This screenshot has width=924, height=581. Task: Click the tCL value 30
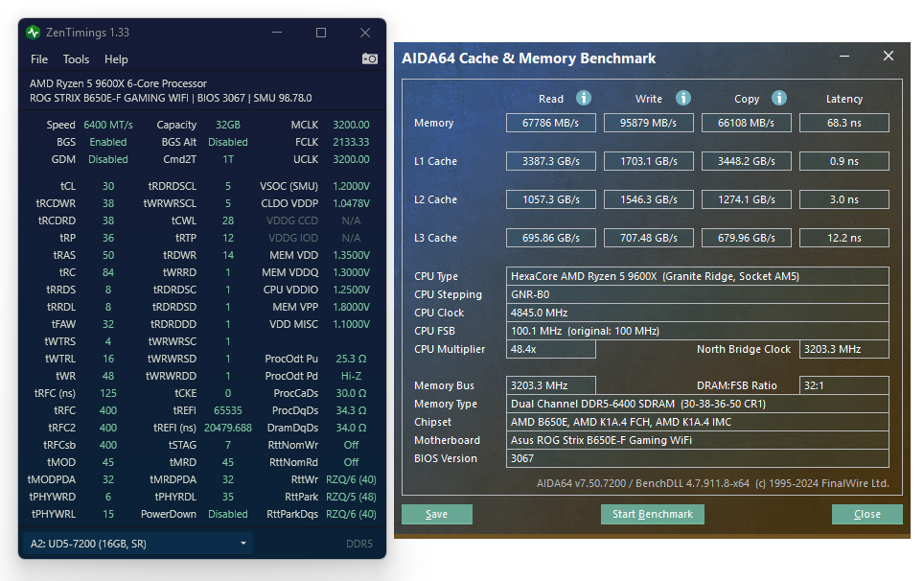[x=108, y=186]
